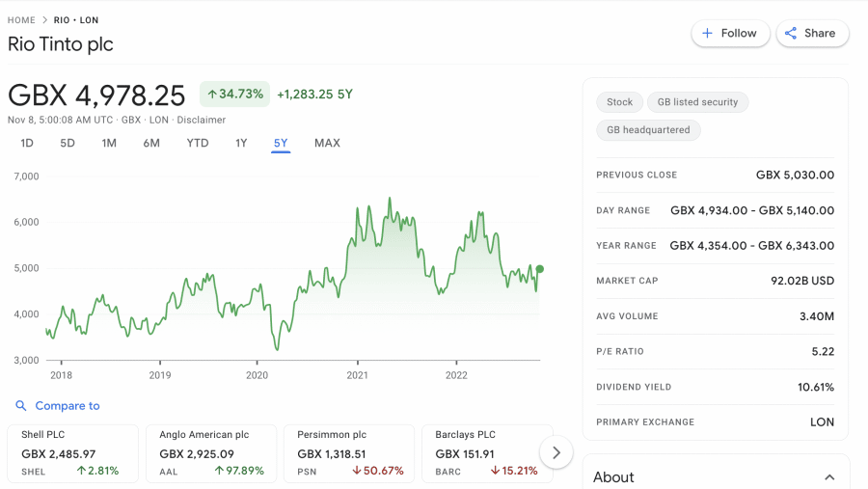
Task: Open the Anglo American plc card
Action: [211, 453]
